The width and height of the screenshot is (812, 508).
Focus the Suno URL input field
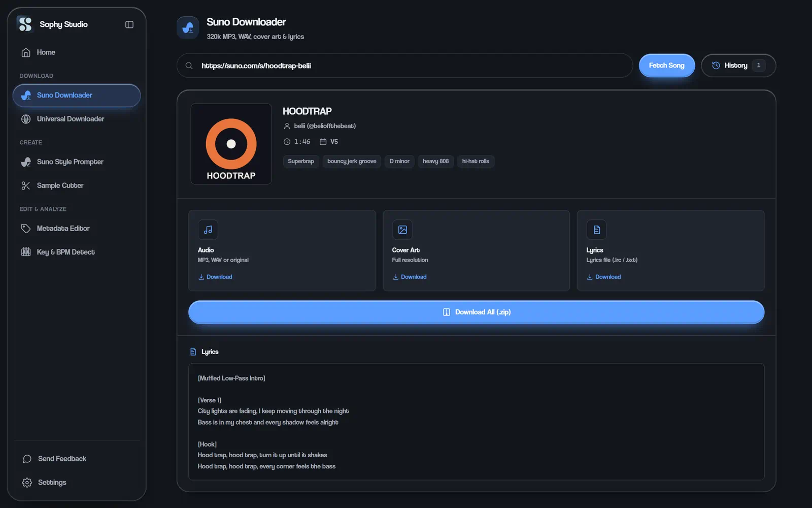click(404, 66)
